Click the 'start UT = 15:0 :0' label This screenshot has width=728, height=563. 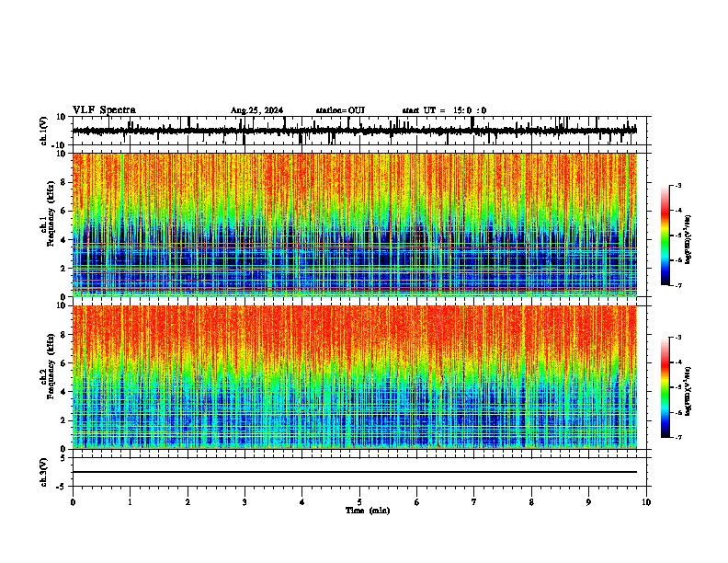444,110
